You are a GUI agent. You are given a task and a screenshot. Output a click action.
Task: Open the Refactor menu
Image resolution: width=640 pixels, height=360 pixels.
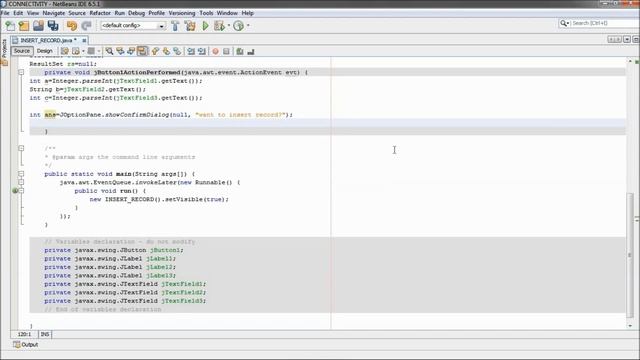tap(100, 13)
